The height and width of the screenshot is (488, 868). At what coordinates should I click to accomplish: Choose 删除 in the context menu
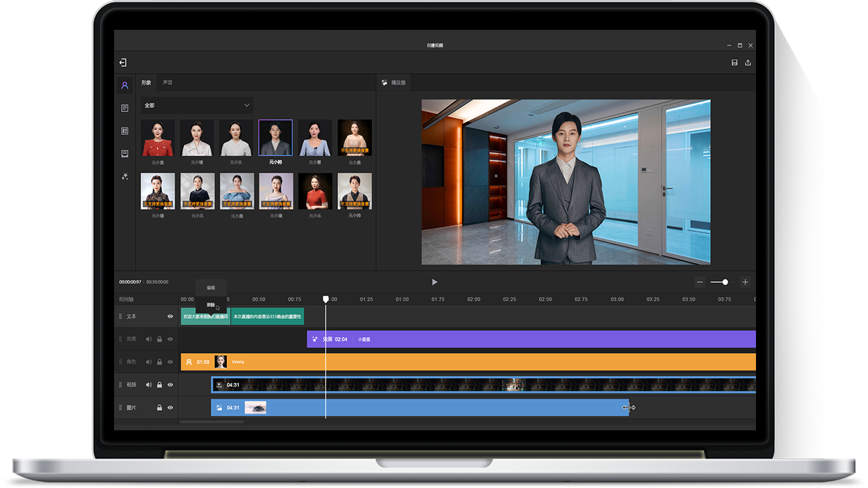point(211,305)
